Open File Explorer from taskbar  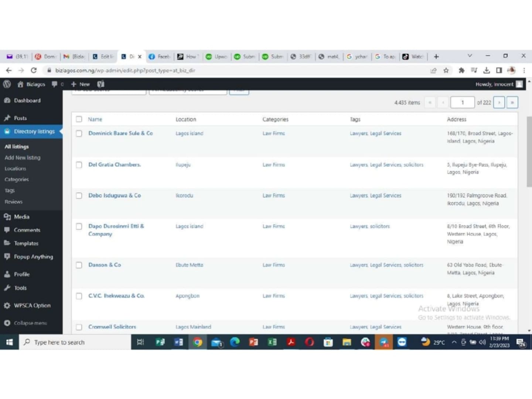[x=347, y=342]
